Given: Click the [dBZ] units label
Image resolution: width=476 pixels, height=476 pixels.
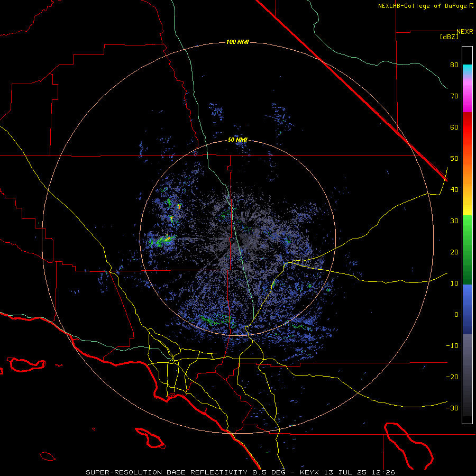Looking at the screenshot, I should (x=449, y=37).
